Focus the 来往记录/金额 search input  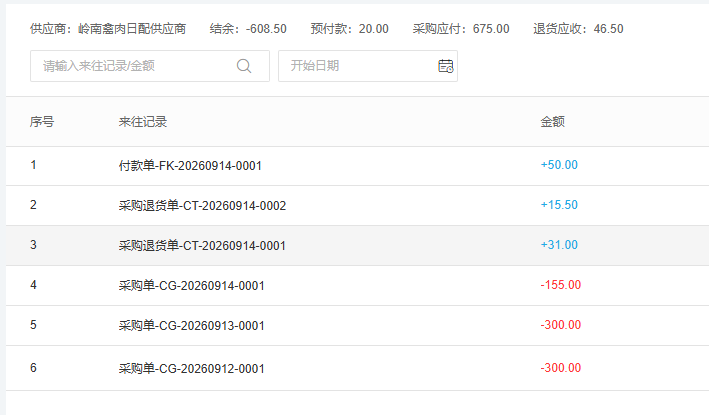click(x=150, y=66)
